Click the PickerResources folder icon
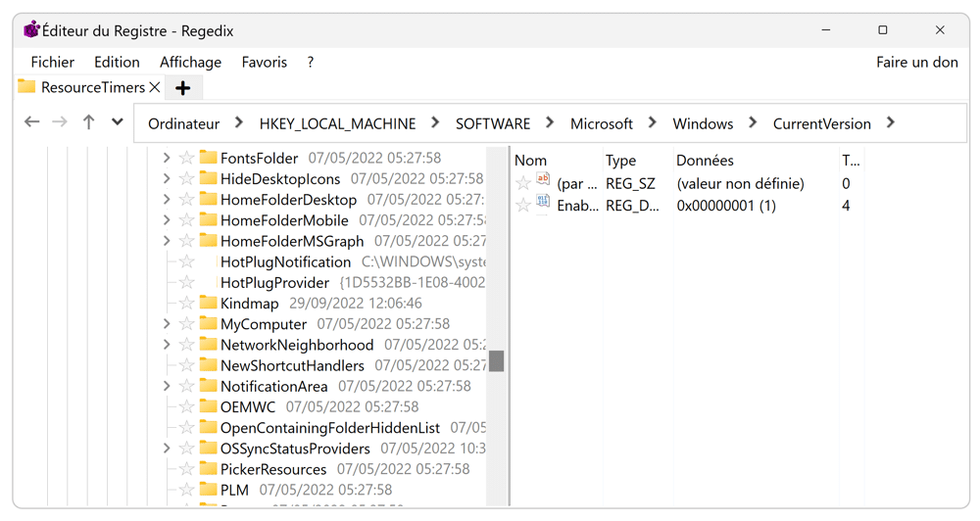The width and height of the screenshot is (980, 521). pos(208,468)
